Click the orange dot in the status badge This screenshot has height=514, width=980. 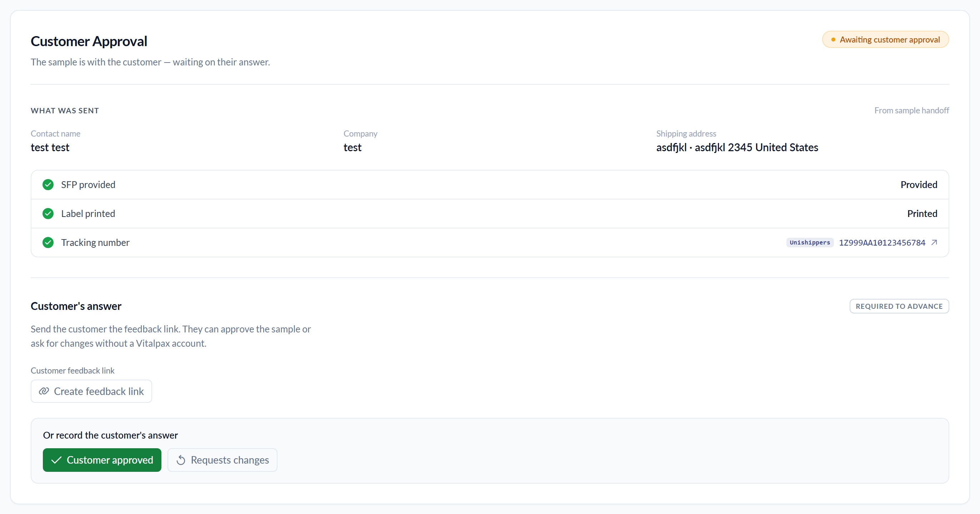(833, 40)
